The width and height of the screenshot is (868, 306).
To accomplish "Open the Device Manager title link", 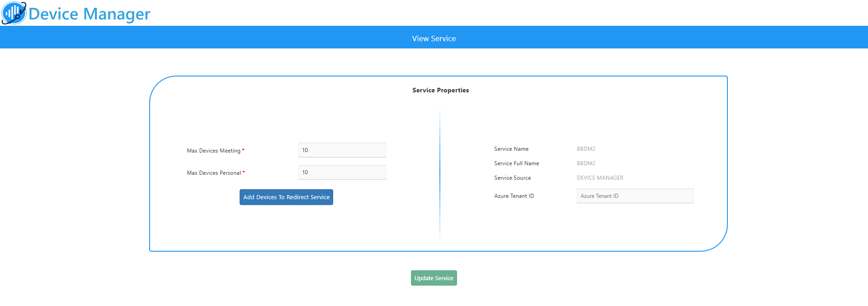I will (x=89, y=14).
